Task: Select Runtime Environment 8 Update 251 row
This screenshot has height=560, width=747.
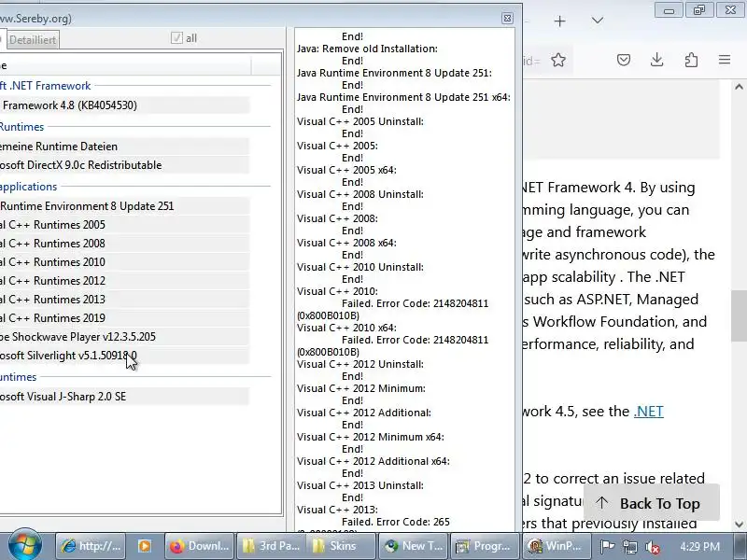Action: click(124, 206)
